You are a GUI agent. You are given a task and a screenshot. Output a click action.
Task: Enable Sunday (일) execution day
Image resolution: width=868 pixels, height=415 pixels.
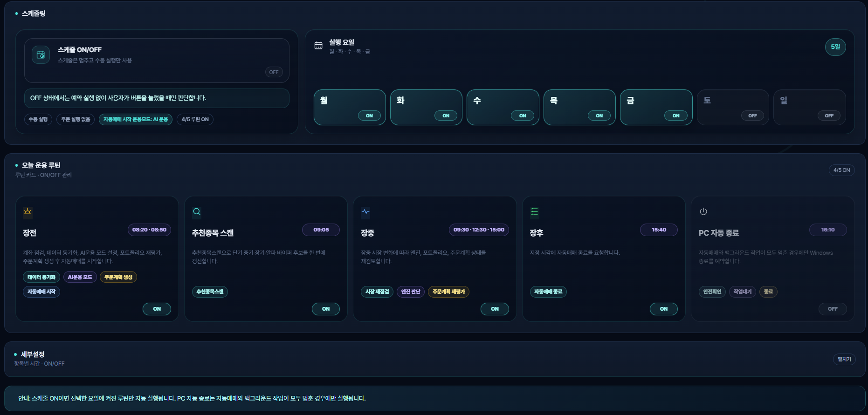click(x=829, y=116)
